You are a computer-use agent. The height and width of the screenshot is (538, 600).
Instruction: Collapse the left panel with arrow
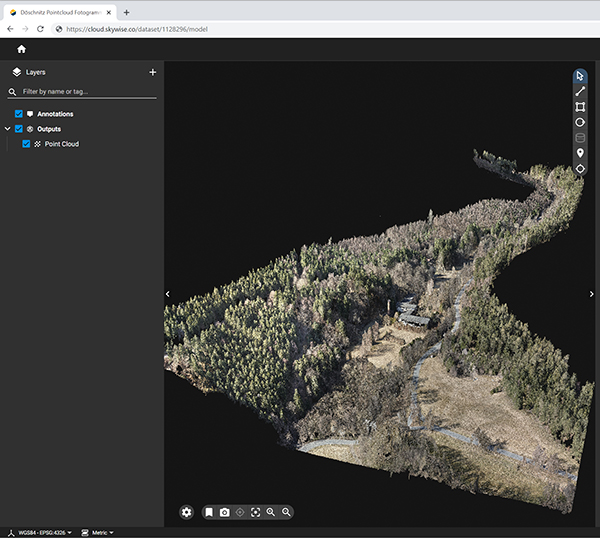[168, 294]
